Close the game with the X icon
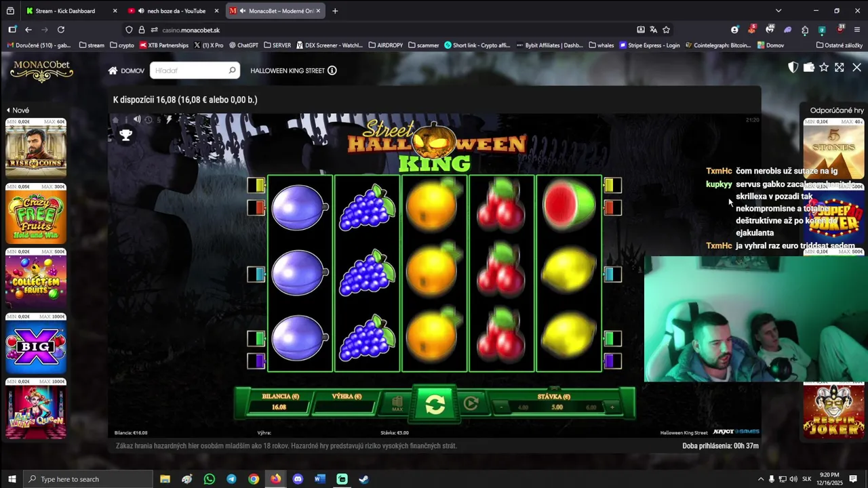Image resolution: width=868 pixels, height=488 pixels. (x=856, y=67)
